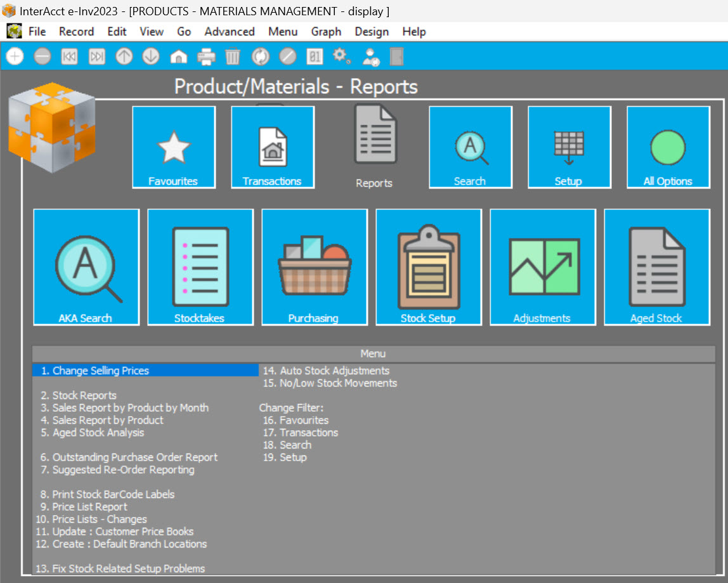
Task: Open the Record menu
Action: point(76,32)
